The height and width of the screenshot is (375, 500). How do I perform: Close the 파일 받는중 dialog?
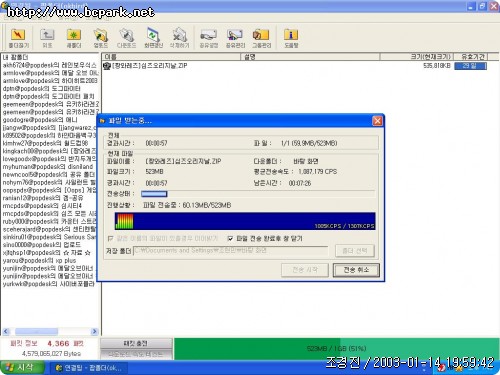pos(377,121)
